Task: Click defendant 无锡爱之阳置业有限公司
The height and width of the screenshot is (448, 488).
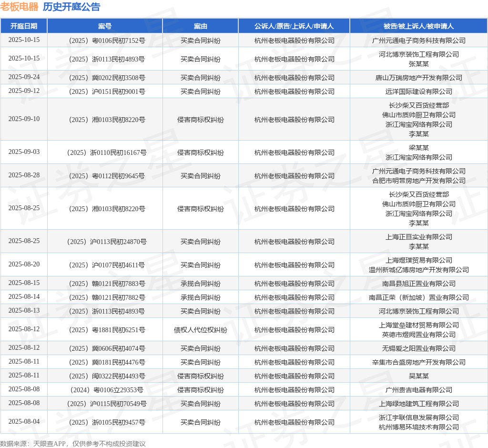Action: pyautogui.click(x=418, y=348)
